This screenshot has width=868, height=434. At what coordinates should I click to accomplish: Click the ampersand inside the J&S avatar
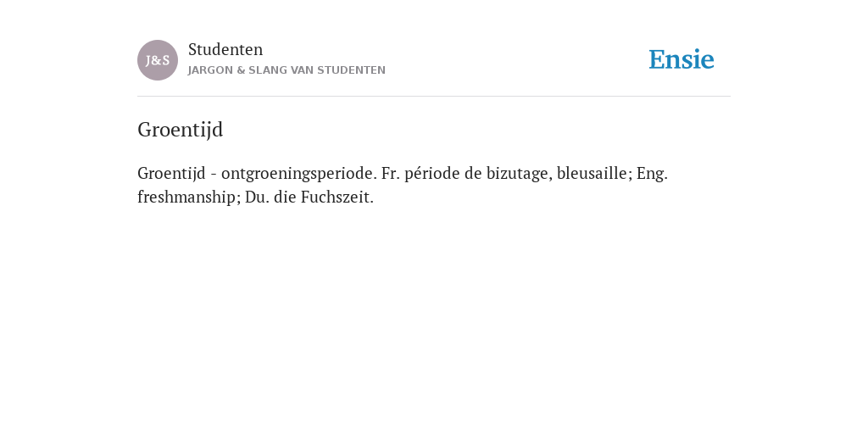[x=158, y=61]
